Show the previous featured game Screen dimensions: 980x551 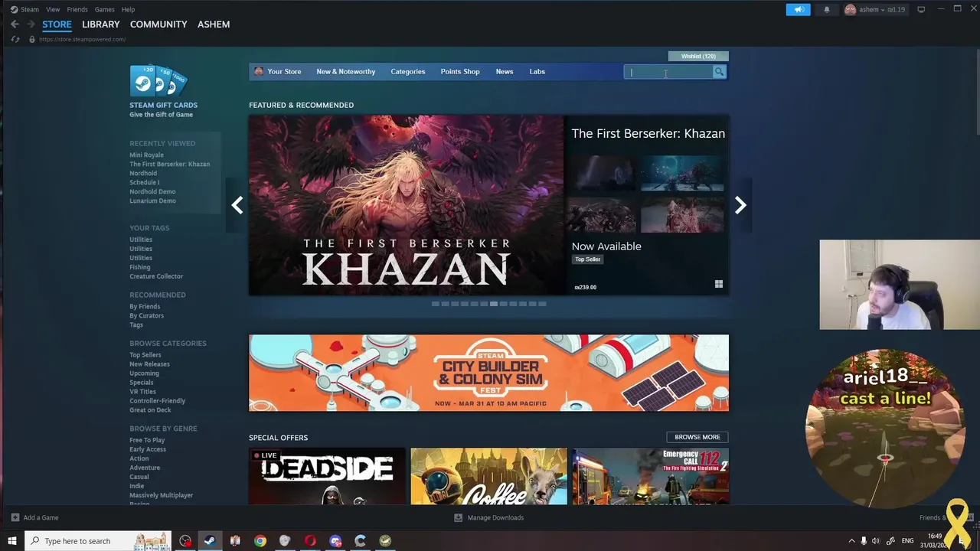[237, 205]
